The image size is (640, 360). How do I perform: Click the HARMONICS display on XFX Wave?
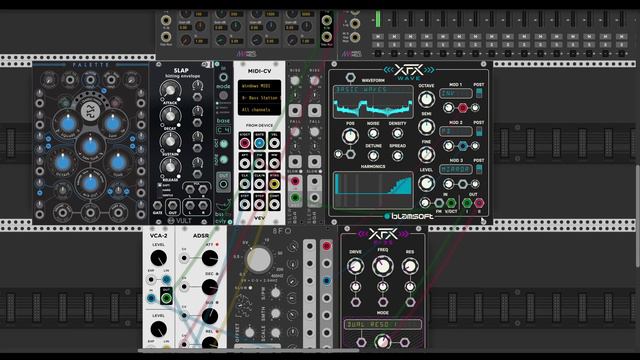point(373,190)
